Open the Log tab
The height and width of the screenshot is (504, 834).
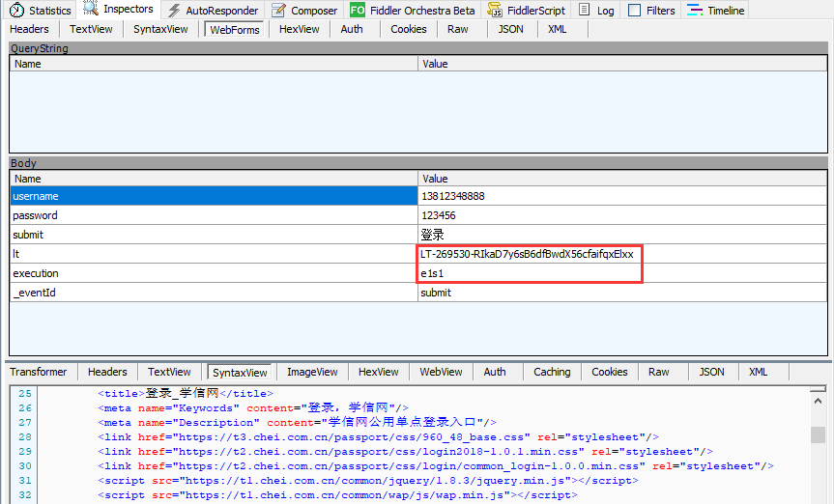597,10
